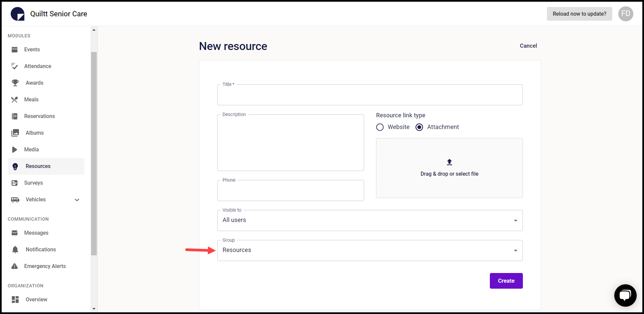Open the Visible to dropdown
Screen dimensions: 644x314
click(x=370, y=220)
